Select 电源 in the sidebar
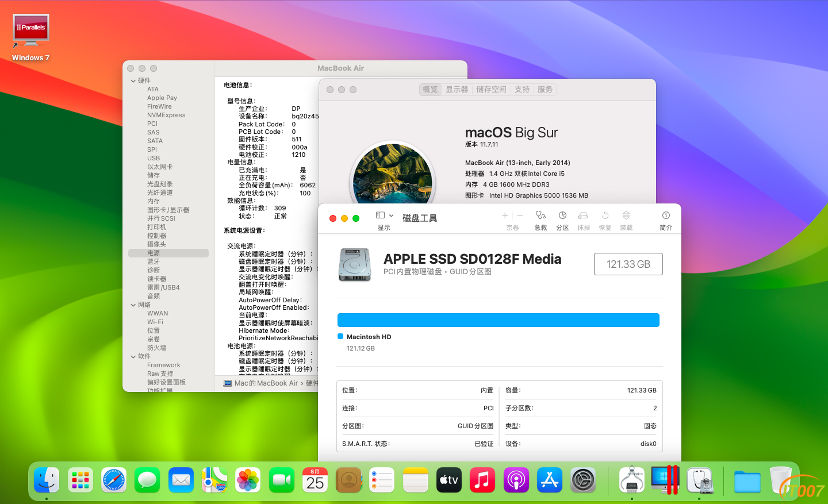 pyautogui.click(x=168, y=253)
